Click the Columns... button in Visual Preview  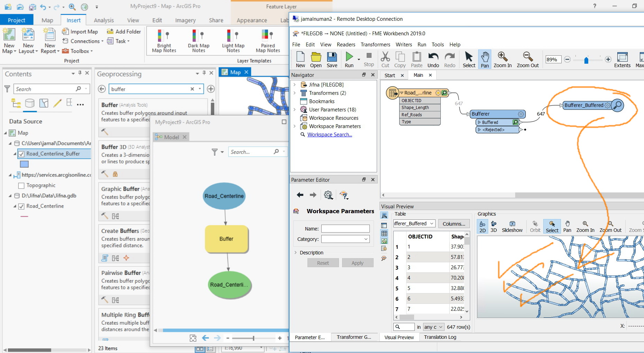(454, 224)
